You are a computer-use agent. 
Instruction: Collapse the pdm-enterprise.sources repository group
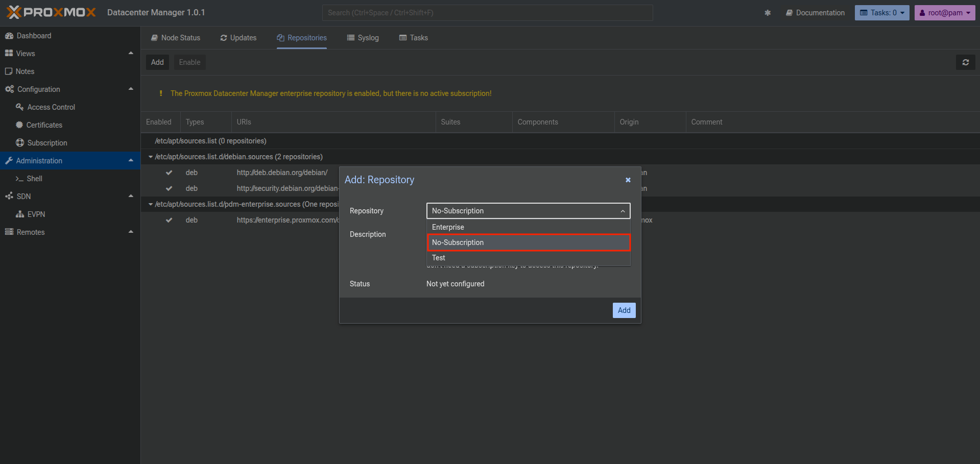point(151,204)
